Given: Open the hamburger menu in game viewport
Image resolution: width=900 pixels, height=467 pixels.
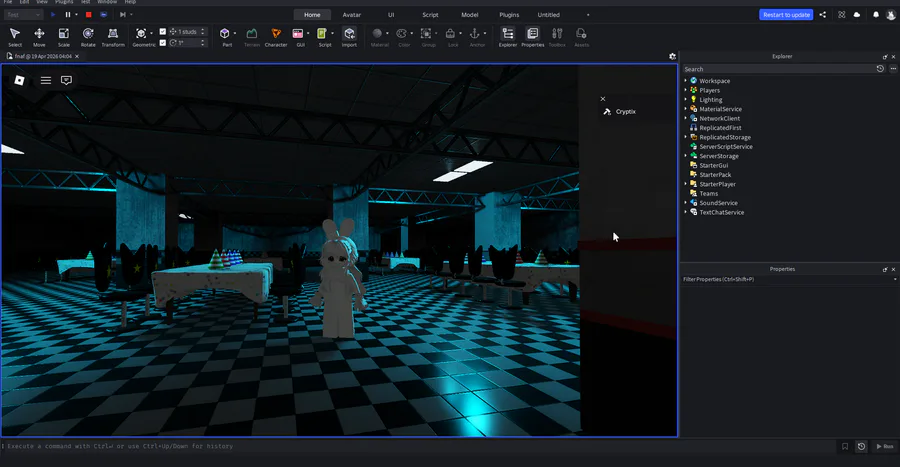Looking at the screenshot, I should (46, 80).
